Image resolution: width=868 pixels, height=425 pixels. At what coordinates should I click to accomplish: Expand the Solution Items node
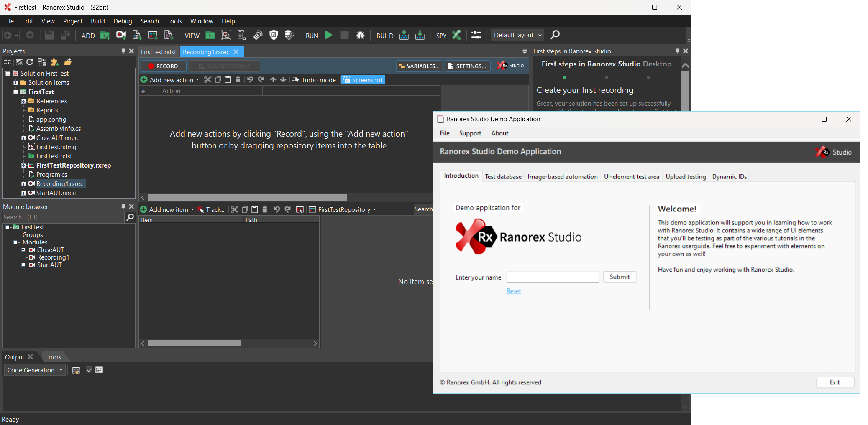(15, 83)
